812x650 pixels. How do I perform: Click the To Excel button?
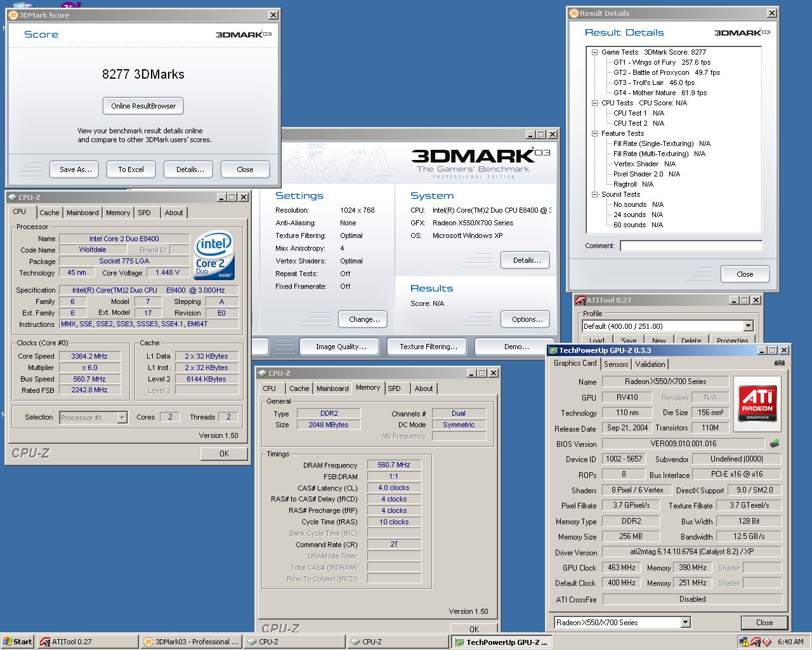(131, 169)
